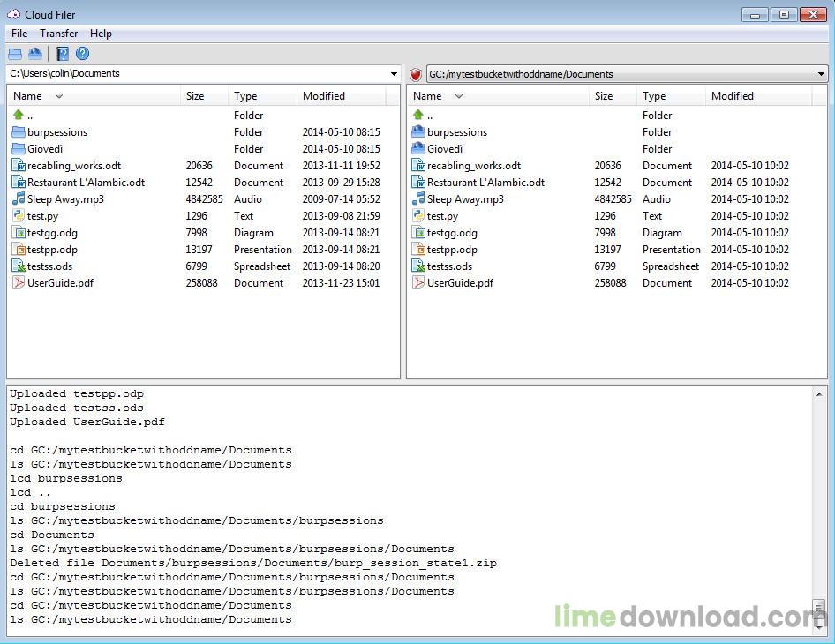Image resolution: width=835 pixels, height=644 pixels.
Task: Click the local folder toolbar icon
Action: tap(15, 54)
